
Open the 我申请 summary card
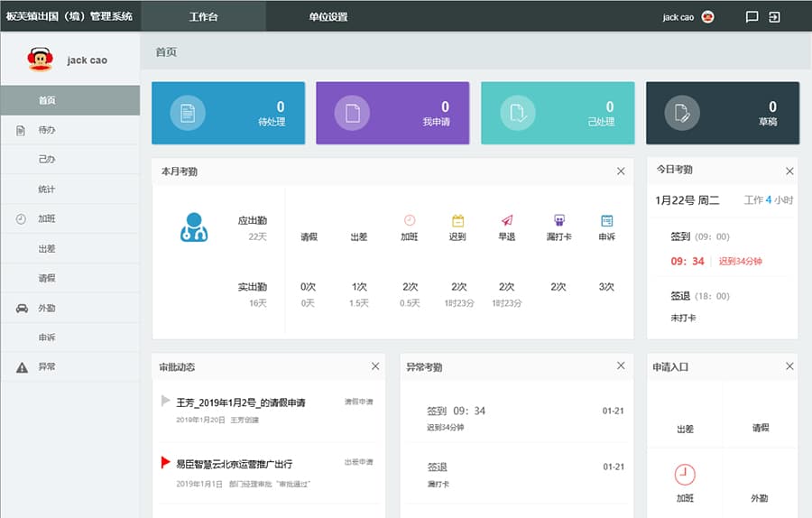point(392,113)
